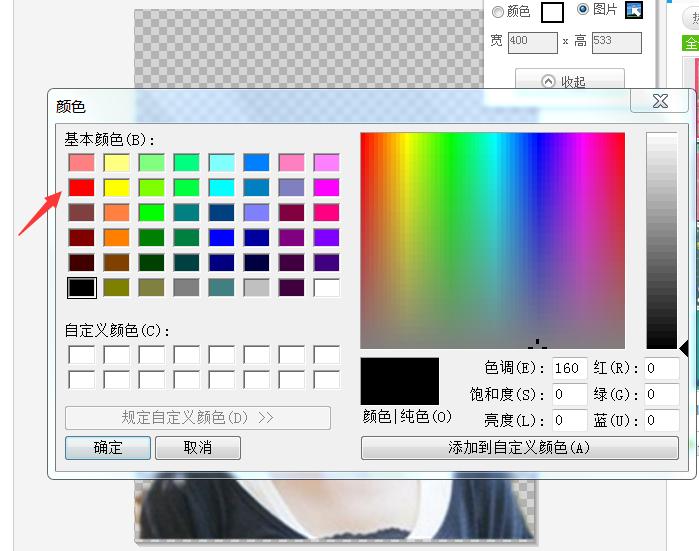Pick the pure red basic color swatch

[81, 187]
